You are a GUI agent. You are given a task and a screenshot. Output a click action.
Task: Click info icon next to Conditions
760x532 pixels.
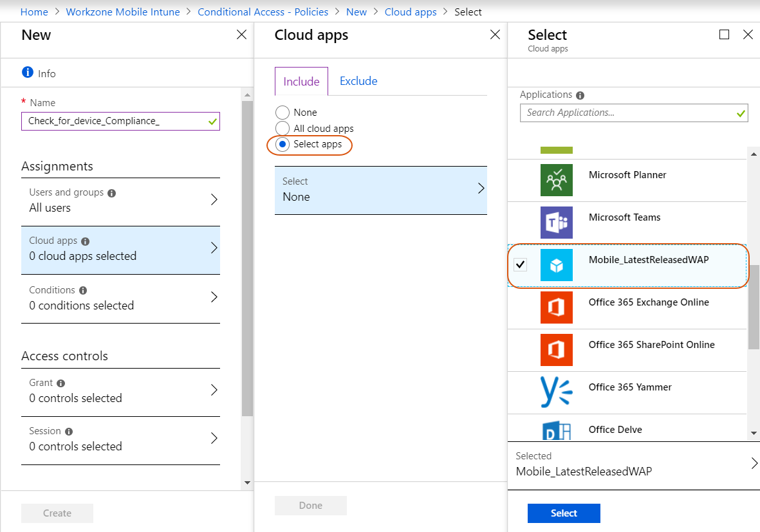tap(83, 290)
